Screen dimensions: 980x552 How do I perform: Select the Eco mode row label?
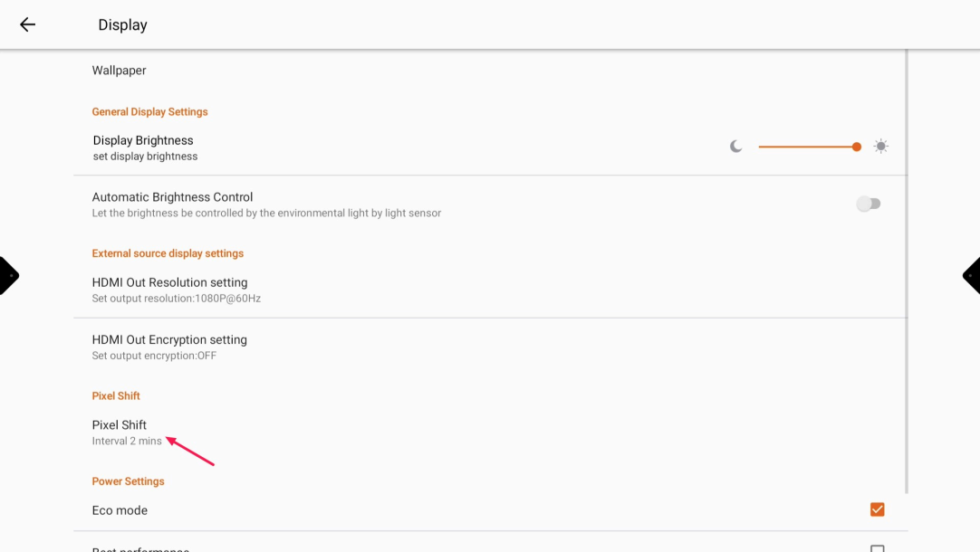click(x=120, y=510)
